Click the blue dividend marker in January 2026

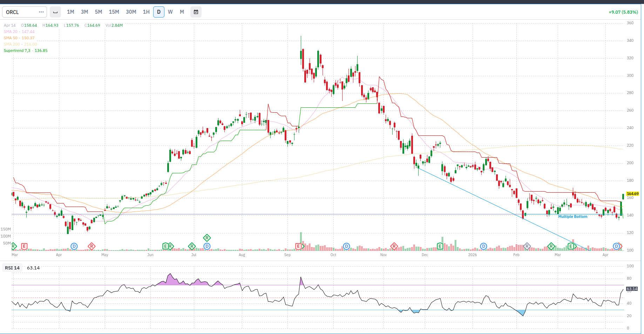483,246
